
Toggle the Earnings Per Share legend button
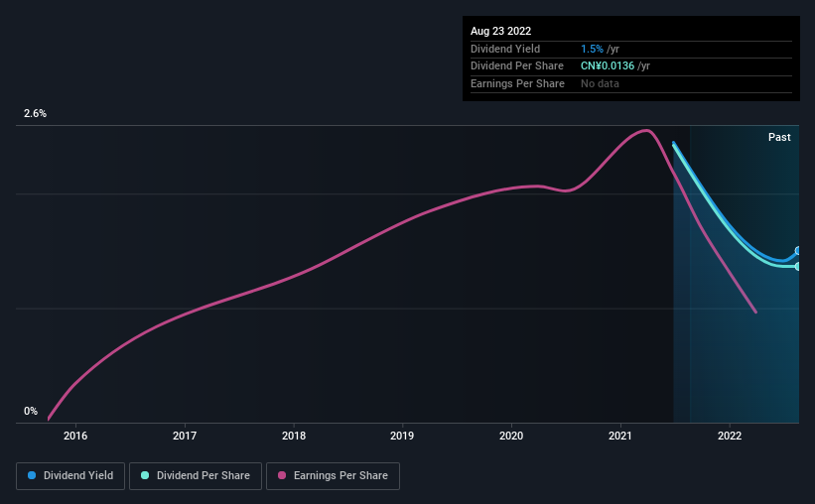[333, 476]
